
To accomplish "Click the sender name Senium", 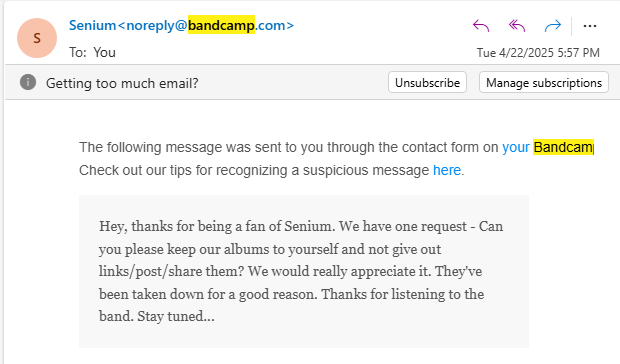I will pos(92,25).
